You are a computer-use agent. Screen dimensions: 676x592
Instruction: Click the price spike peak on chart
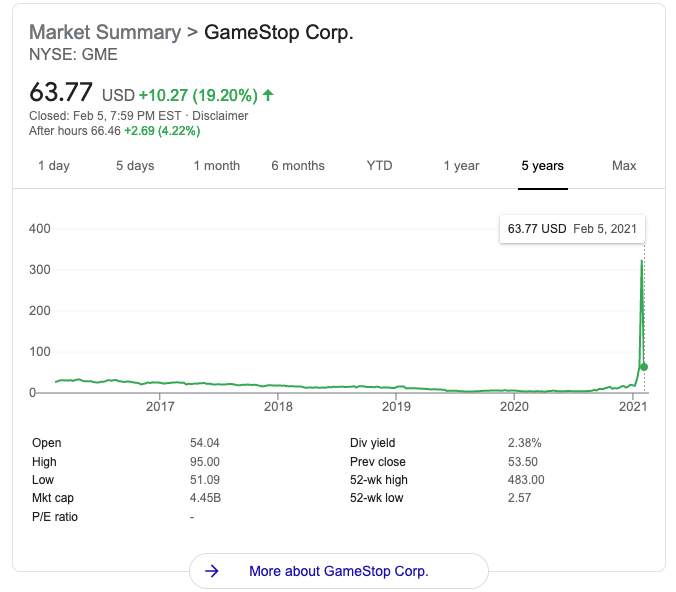point(642,261)
